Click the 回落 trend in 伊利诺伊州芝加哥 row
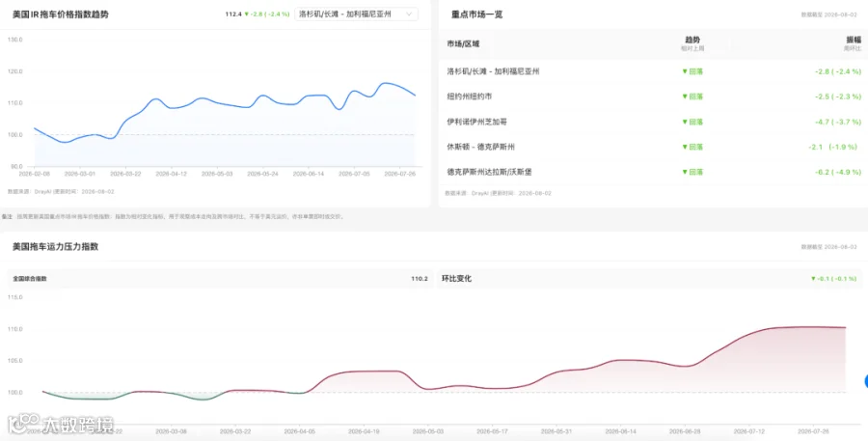Image resolution: width=868 pixels, height=441 pixels. pos(692,122)
